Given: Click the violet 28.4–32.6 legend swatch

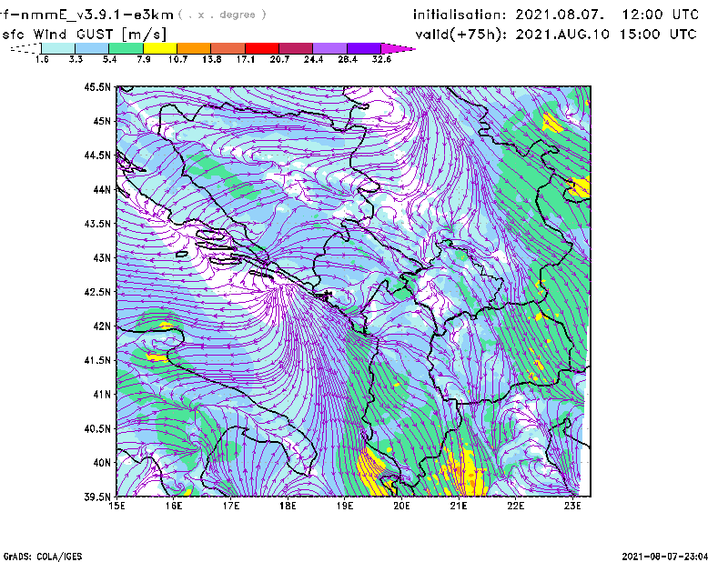Looking at the screenshot, I should (363, 48).
